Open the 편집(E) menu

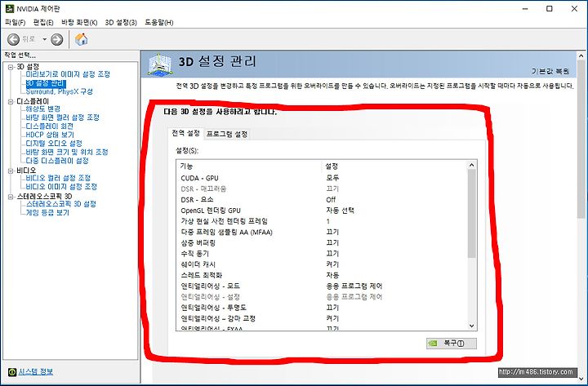tap(43, 23)
